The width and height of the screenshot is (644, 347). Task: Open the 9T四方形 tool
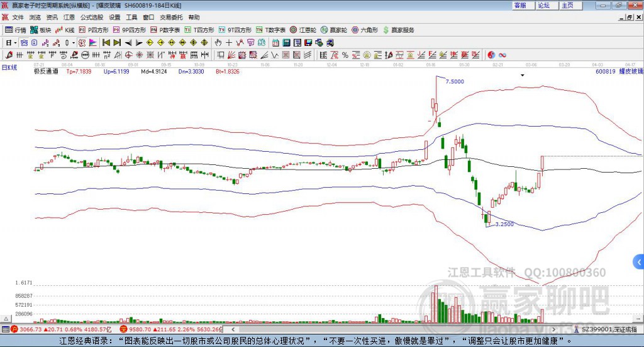(x=235, y=30)
